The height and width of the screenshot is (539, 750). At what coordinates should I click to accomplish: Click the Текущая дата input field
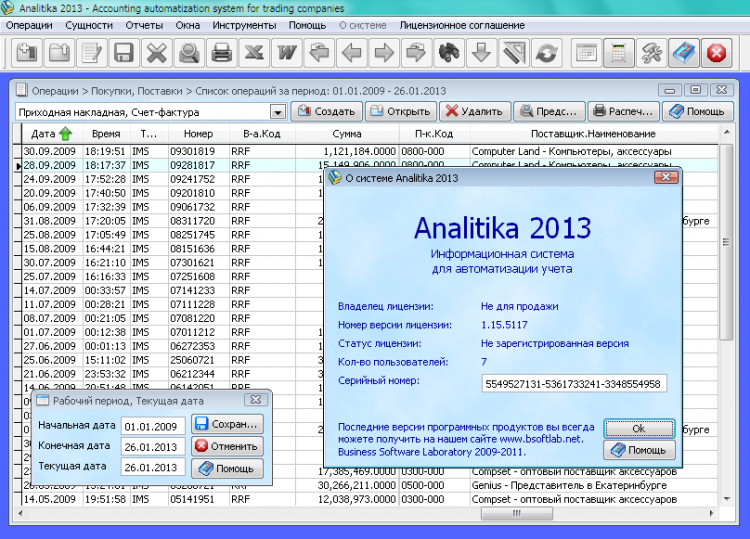coord(153,467)
